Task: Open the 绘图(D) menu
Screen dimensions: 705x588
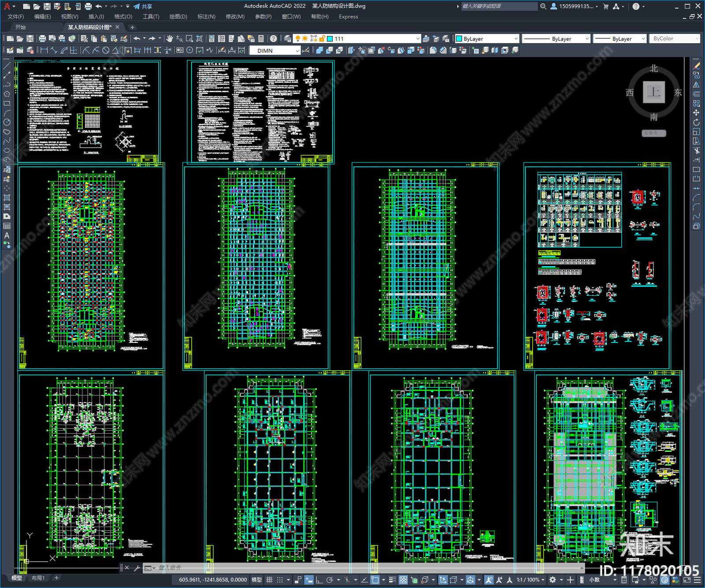Action: point(178,17)
